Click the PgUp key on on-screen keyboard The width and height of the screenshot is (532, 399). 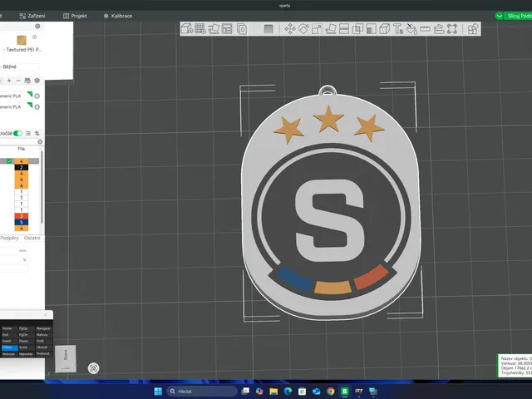27,328
